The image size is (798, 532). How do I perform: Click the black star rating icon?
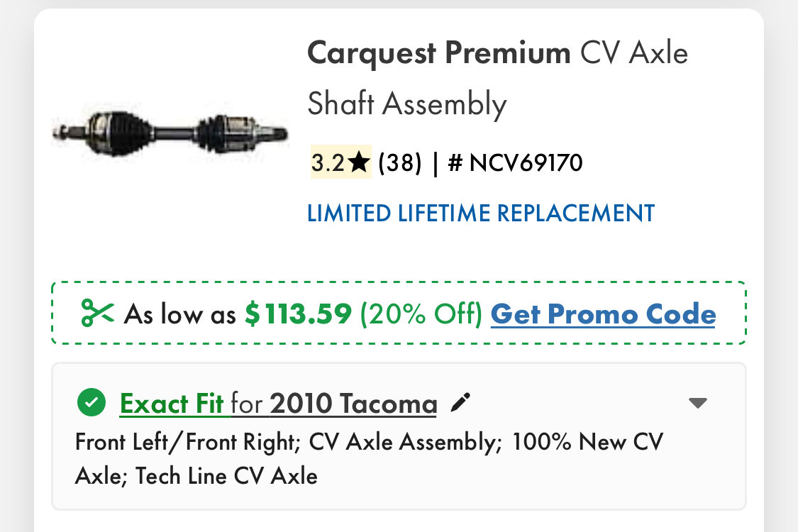tap(360, 163)
